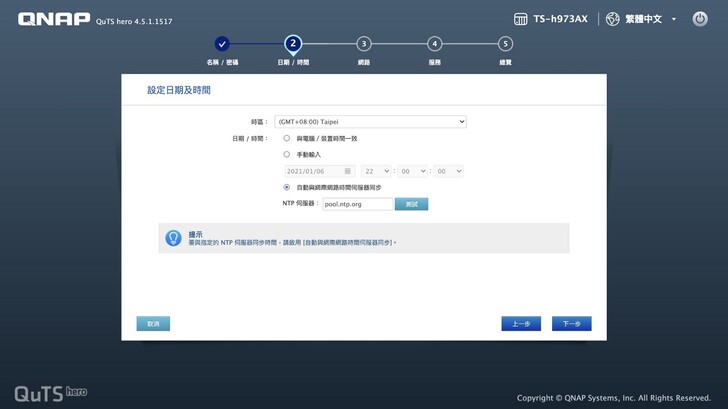Select sync with computer/device time radio
Screen dimensions: 728x409
[x=286, y=138]
